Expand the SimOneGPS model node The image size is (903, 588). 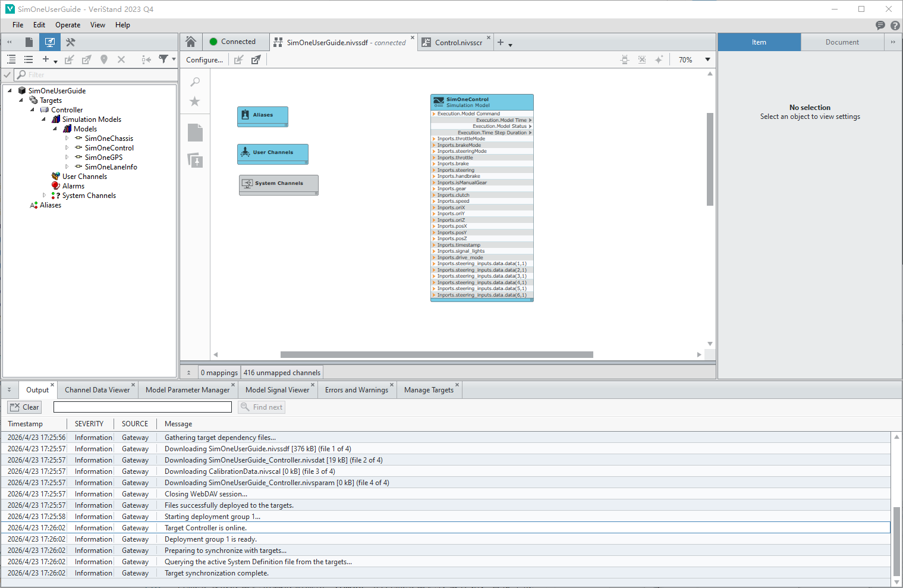(x=67, y=158)
